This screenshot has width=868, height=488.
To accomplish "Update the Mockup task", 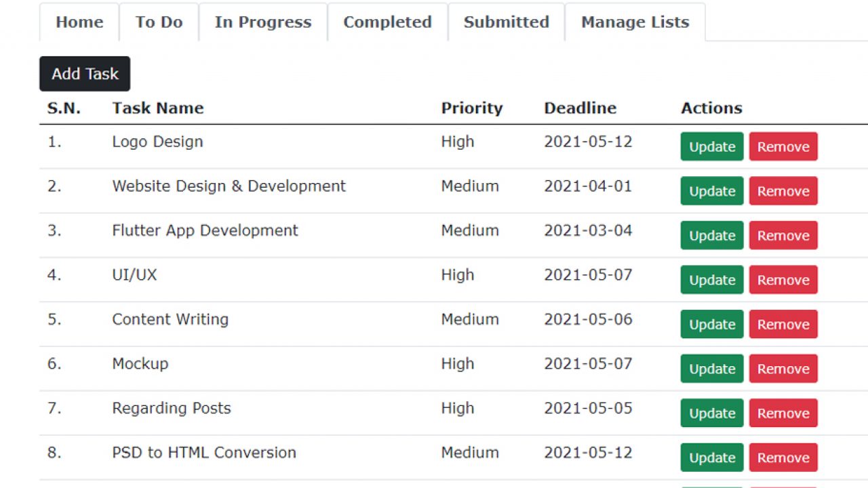I will pos(712,369).
